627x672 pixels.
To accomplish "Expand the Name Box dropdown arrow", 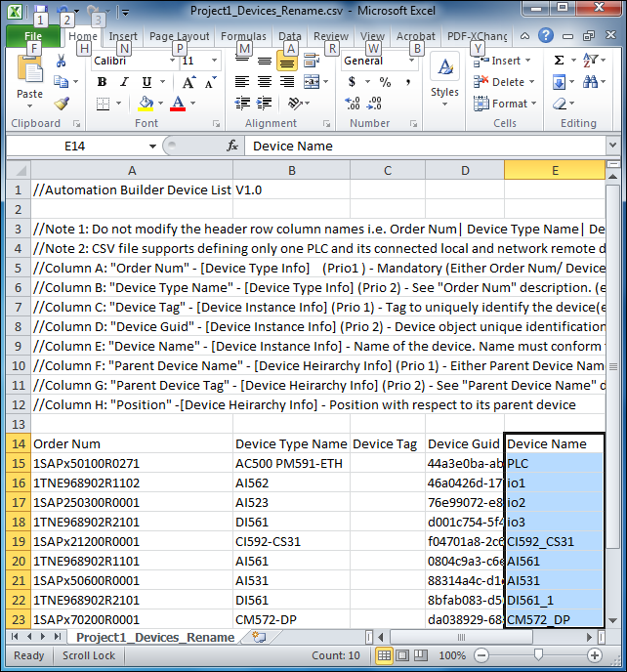I will coord(152,147).
